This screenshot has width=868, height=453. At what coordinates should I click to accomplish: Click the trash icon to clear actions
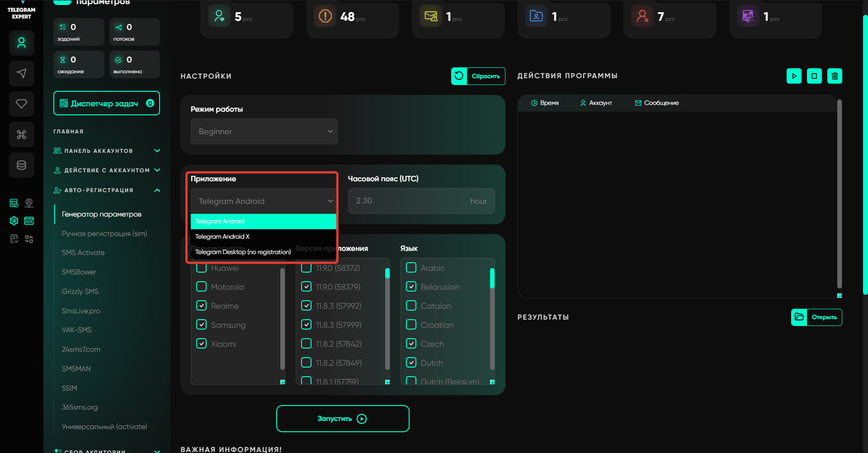pyautogui.click(x=835, y=76)
